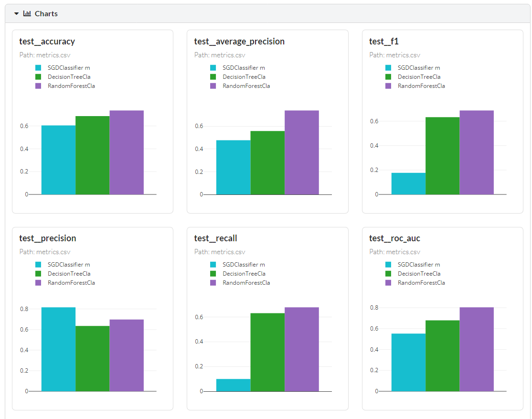
Task: Click purple RandomForestCla swatch in test_precision legend
Action: (38, 283)
